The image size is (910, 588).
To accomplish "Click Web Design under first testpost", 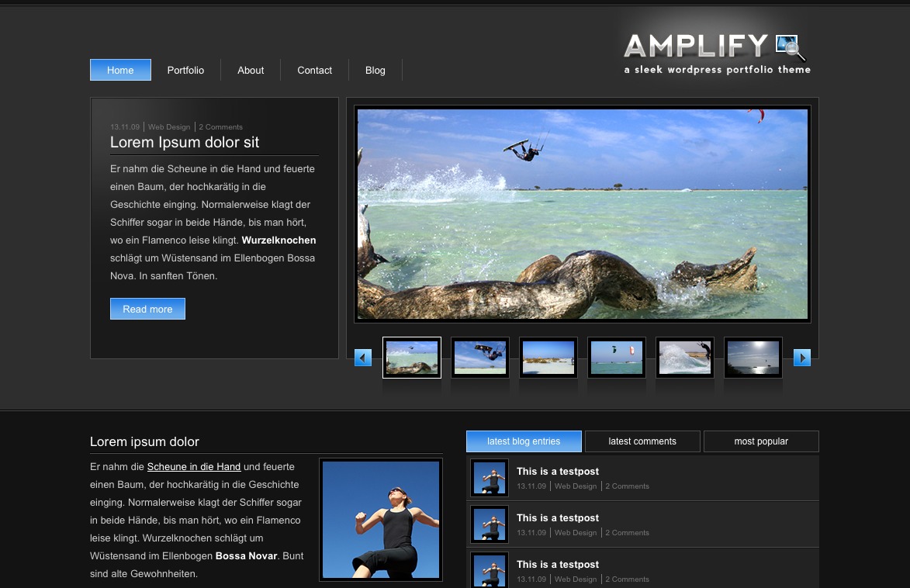I will click(576, 486).
